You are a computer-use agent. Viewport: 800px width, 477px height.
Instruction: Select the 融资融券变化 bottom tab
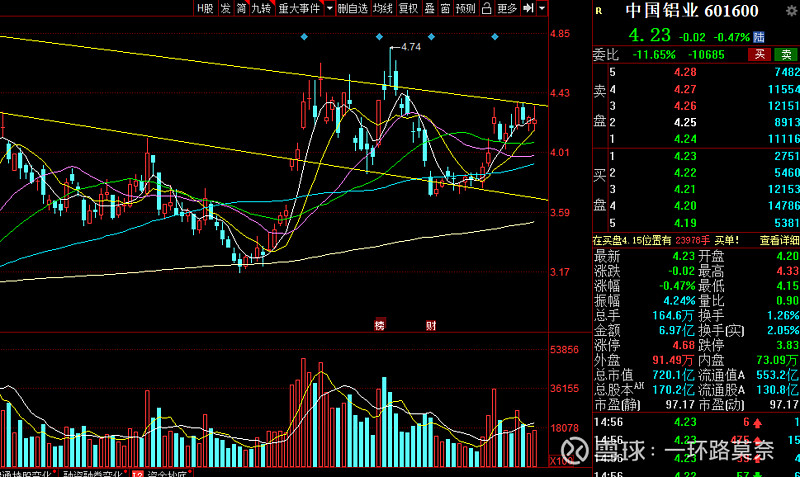[93, 473]
